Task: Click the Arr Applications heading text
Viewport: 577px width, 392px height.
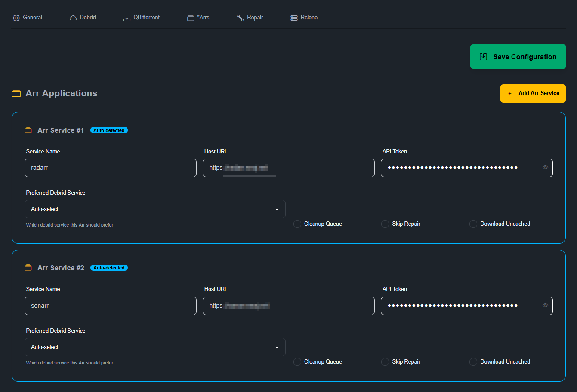Action: click(62, 93)
